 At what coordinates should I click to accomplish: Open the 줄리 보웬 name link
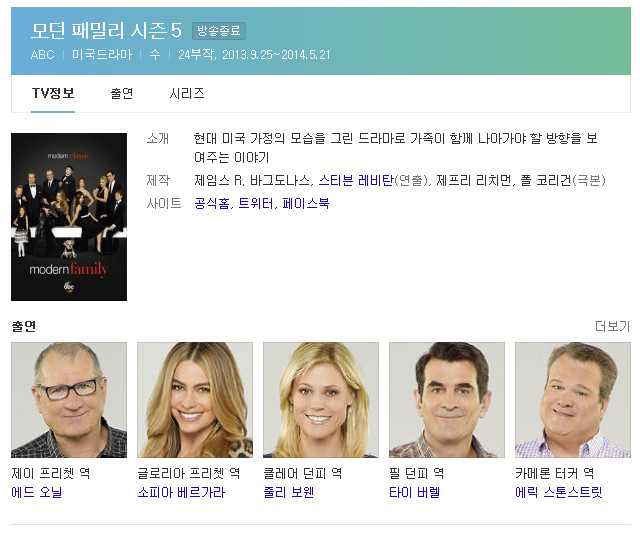click(289, 492)
